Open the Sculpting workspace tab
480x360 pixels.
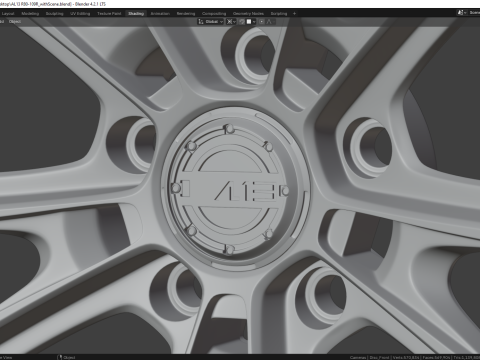pyautogui.click(x=54, y=14)
